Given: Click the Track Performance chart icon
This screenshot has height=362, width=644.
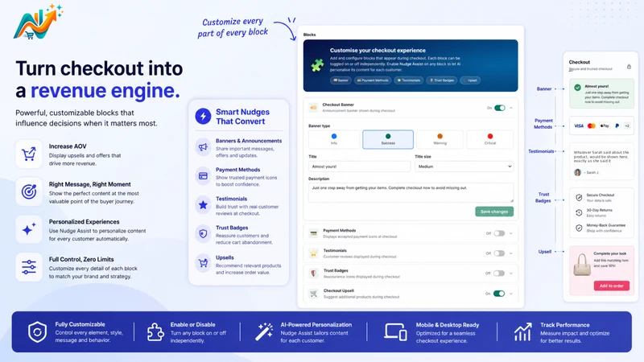Looking at the screenshot, I should coord(522,331).
